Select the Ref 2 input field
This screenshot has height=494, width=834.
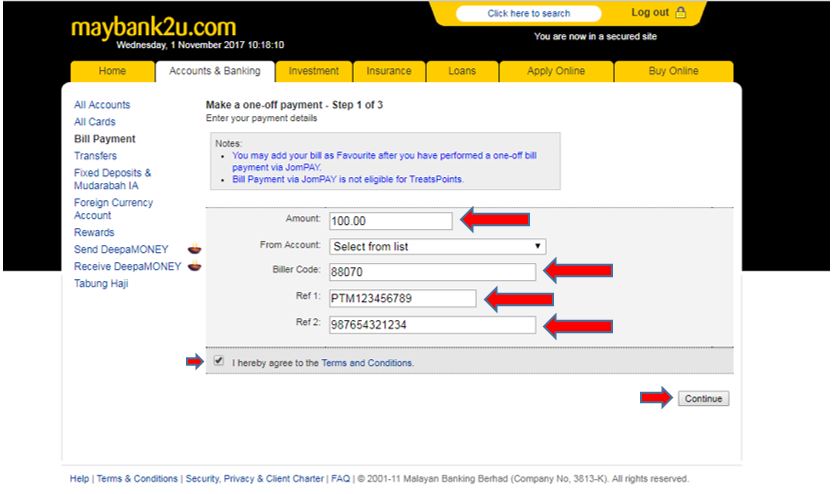[432, 325]
